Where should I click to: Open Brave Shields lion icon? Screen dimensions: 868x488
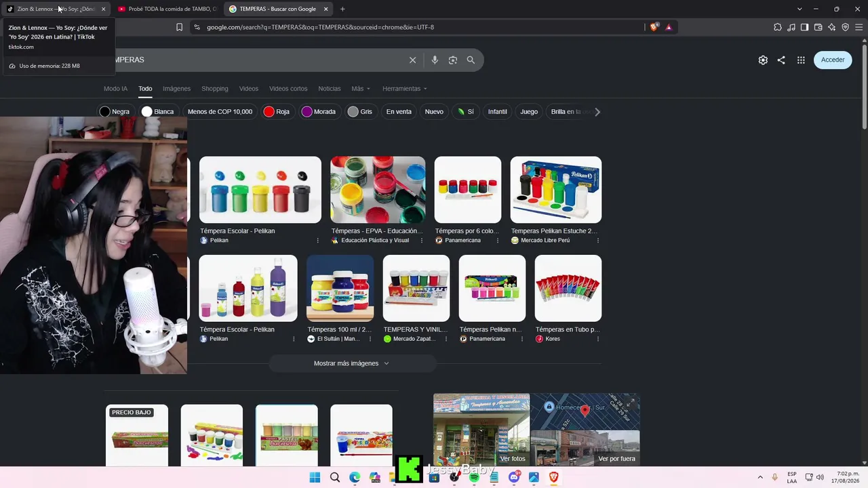coord(654,27)
